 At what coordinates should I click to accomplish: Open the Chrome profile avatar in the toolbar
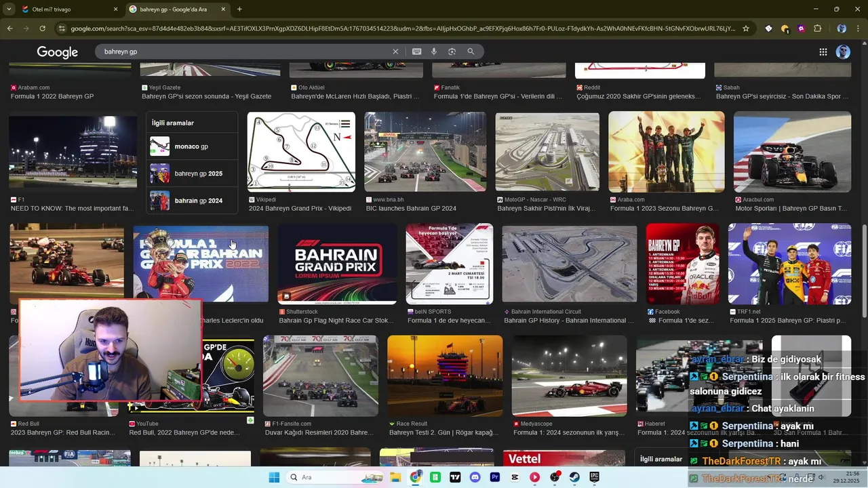click(x=842, y=28)
